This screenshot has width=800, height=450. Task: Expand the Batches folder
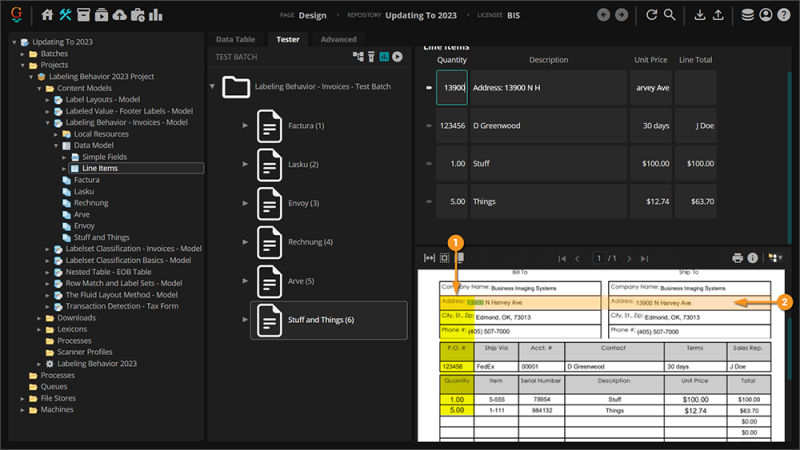[23, 54]
